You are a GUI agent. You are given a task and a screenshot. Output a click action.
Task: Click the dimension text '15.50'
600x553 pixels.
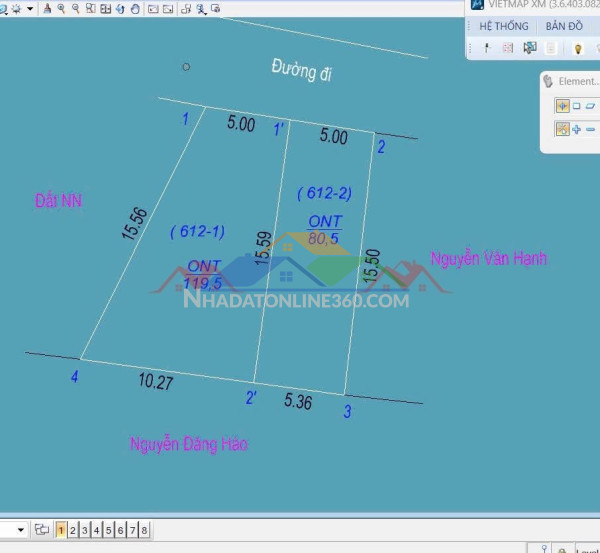point(372,266)
